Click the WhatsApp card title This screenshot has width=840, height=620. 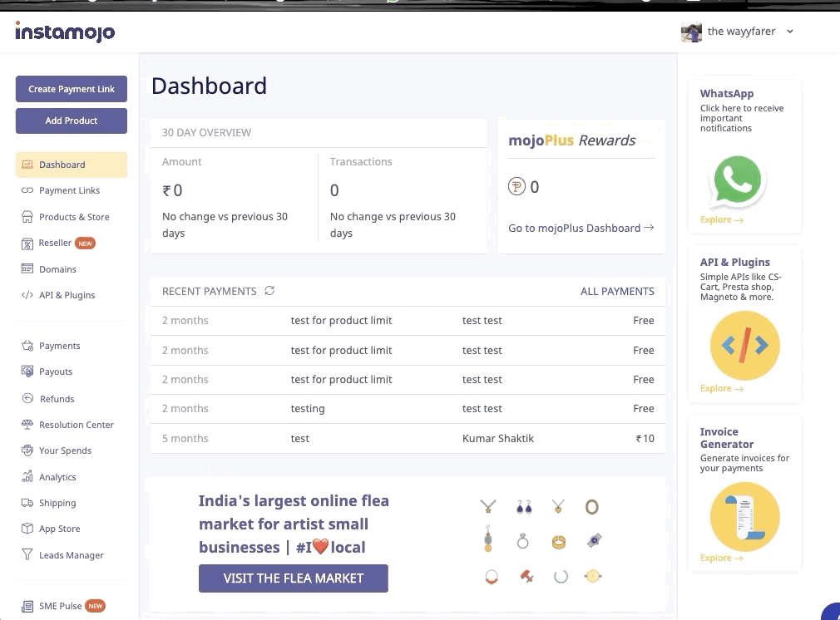coord(726,93)
